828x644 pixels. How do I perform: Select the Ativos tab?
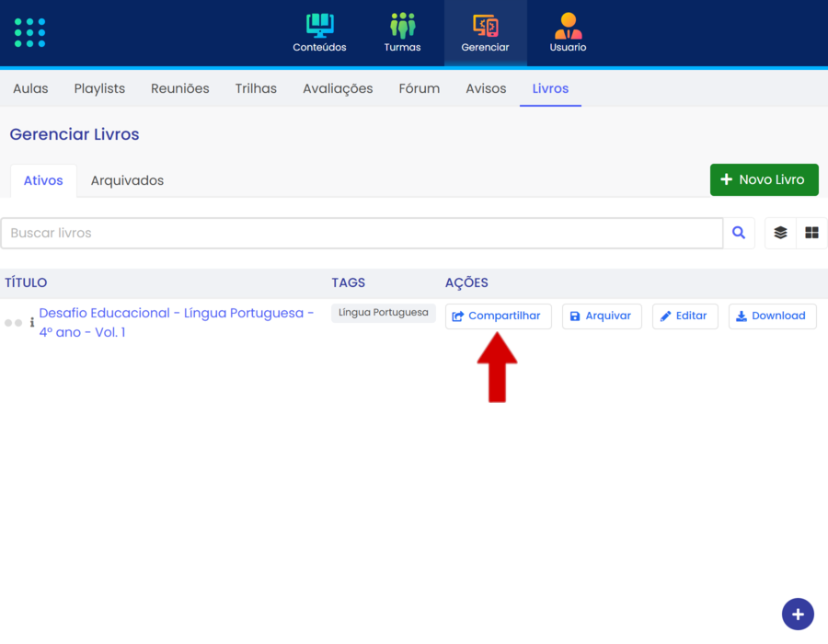43,180
